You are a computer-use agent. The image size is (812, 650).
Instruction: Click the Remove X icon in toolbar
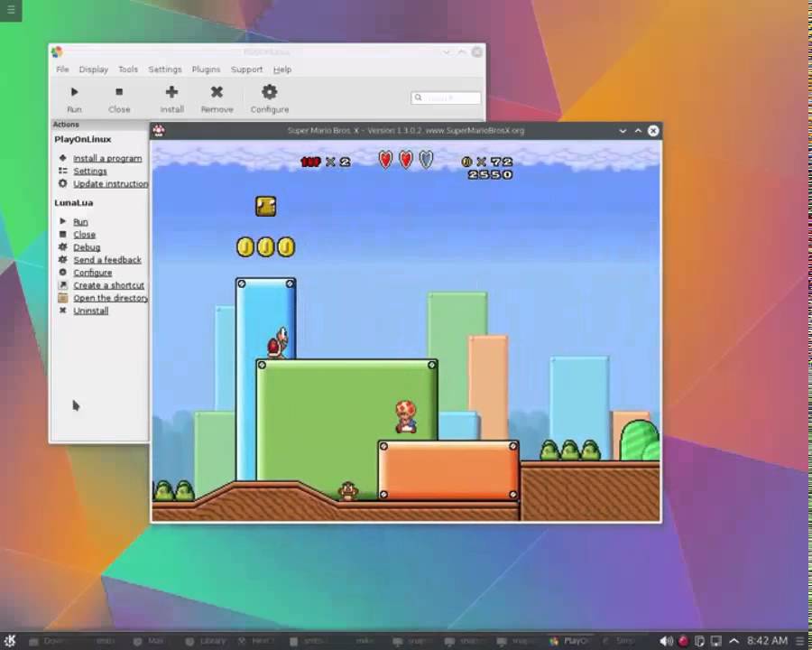217,92
